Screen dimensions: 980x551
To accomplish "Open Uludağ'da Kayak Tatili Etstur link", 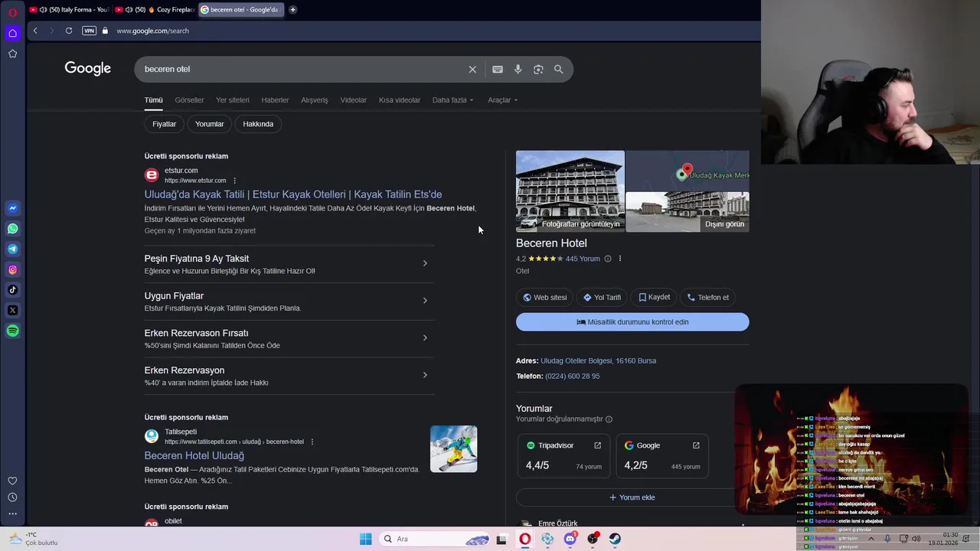I will click(x=293, y=194).
